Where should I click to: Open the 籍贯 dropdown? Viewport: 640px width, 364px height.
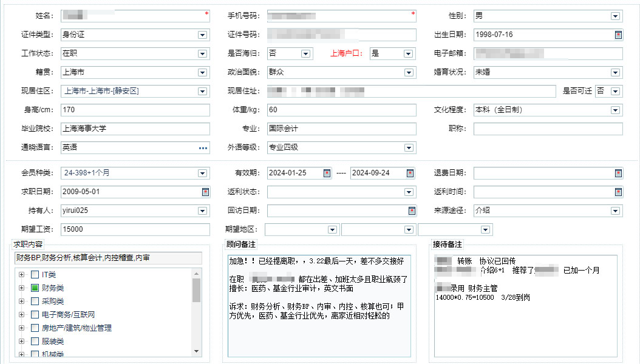click(x=202, y=73)
